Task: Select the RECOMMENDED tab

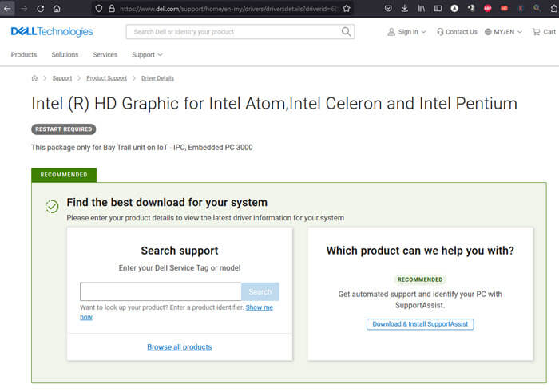Action: (64, 175)
